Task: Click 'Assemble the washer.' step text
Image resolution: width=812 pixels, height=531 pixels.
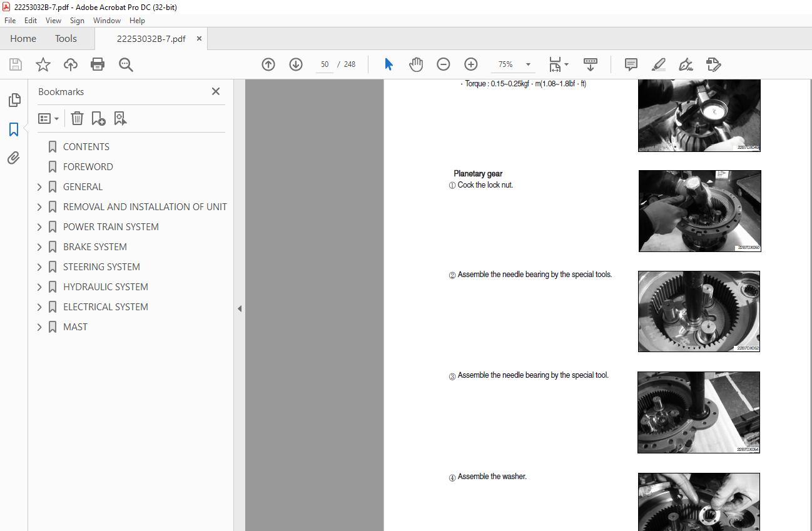Action: pos(492,477)
